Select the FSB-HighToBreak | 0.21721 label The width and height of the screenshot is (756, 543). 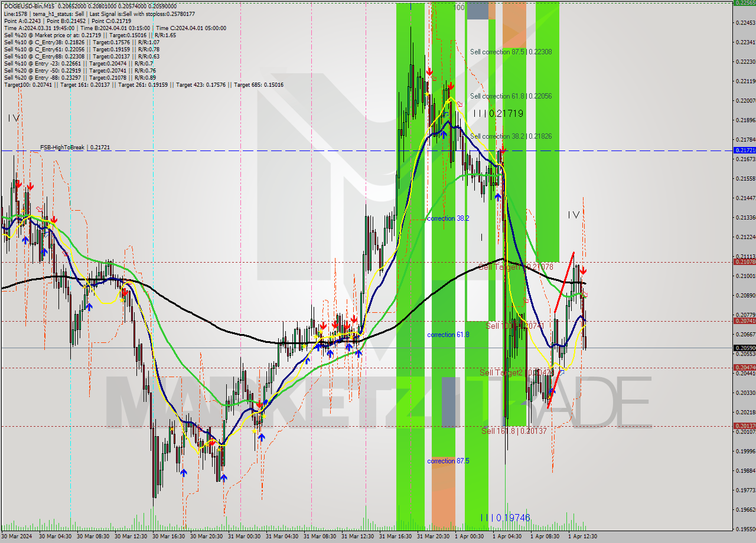(75, 147)
